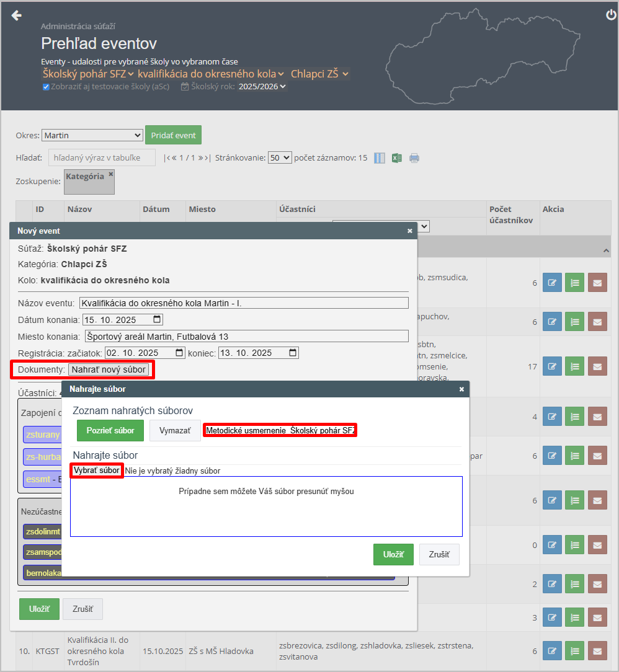Click the Vybrať súbor button
Viewport: 619px width, 672px height.
[97, 471]
